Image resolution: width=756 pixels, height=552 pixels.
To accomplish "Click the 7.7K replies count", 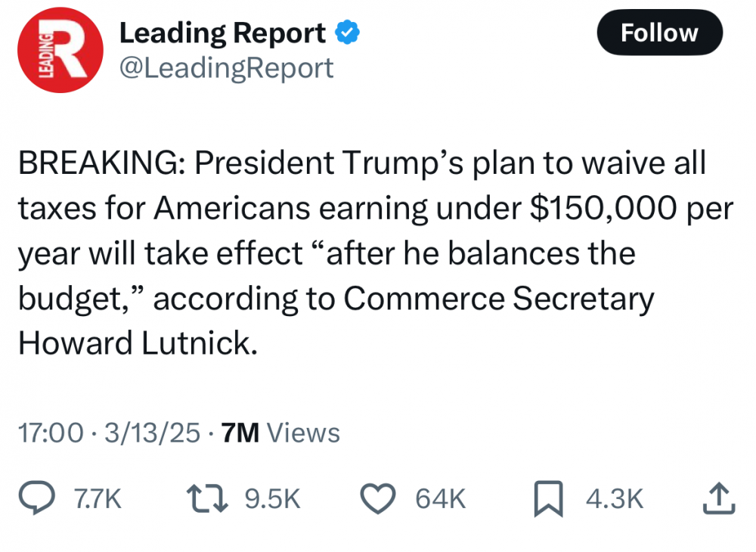I will [97, 499].
